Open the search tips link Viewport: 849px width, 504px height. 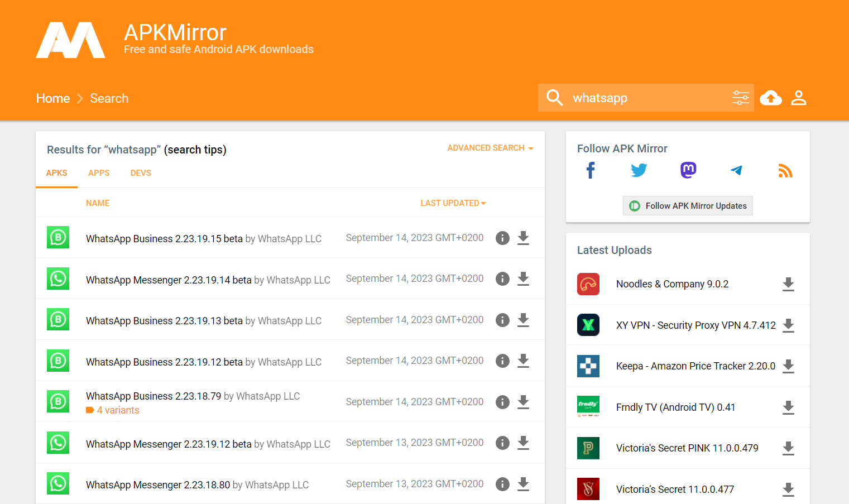(x=195, y=150)
